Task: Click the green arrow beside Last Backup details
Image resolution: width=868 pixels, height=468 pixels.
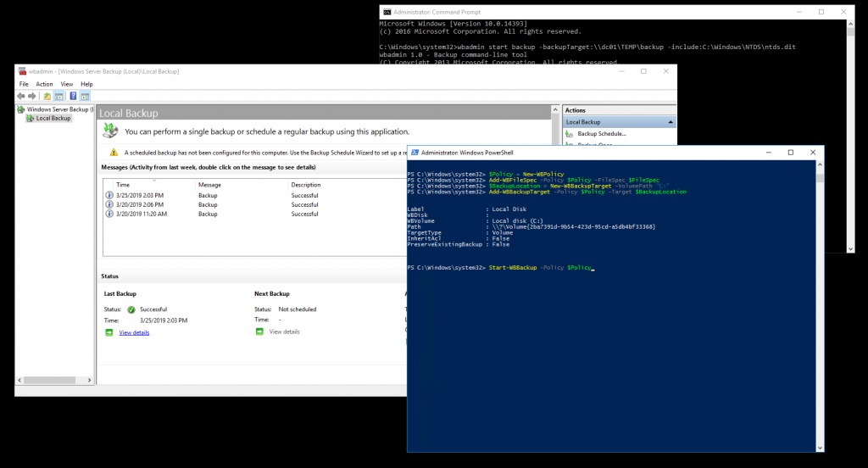Action: coord(108,332)
